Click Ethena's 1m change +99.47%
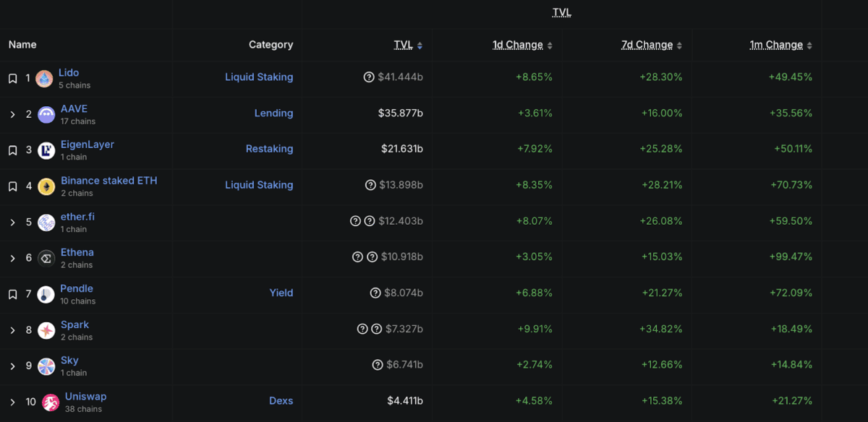 pos(791,257)
